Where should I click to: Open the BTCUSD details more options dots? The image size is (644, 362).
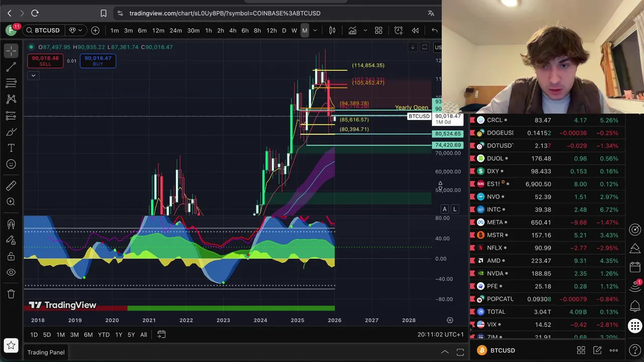[x=614, y=350]
